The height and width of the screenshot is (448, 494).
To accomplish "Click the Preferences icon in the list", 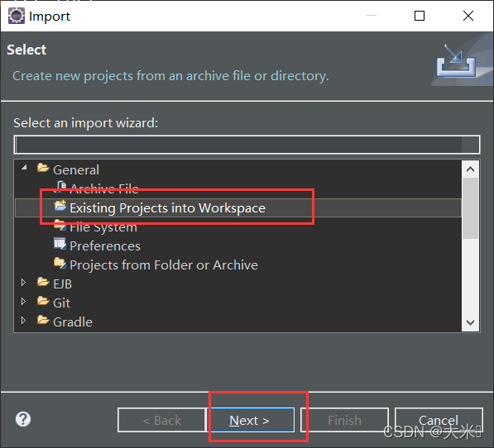I will (x=60, y=244).
